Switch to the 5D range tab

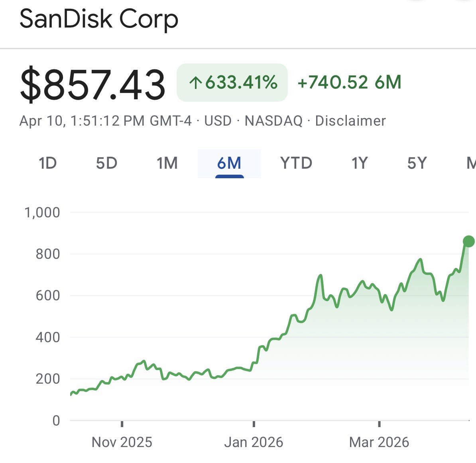[x=106, y=163]
